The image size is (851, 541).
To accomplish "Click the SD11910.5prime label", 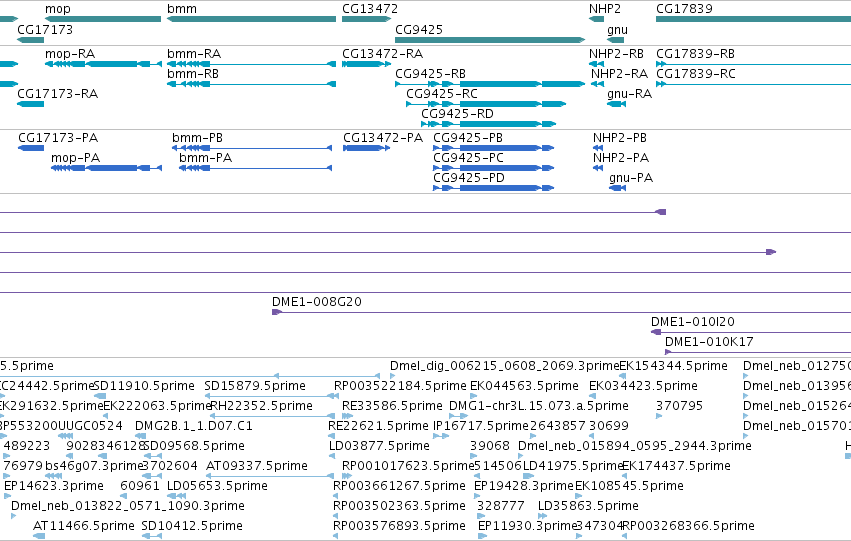I will [144, 386].
